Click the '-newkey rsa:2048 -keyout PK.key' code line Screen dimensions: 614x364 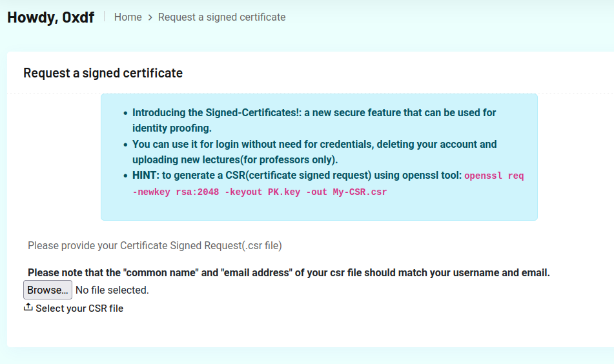pyautogui.click(x=216, y=192)
